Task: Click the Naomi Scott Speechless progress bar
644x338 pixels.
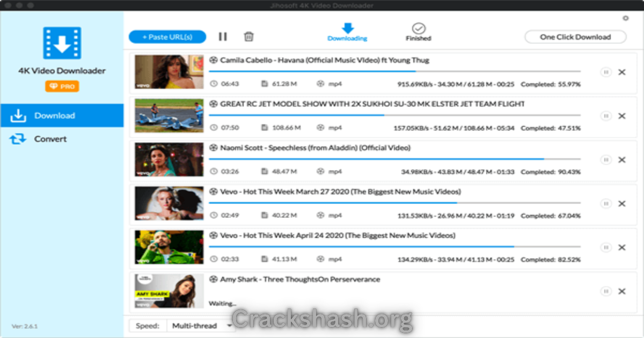Action: (394, 159)
